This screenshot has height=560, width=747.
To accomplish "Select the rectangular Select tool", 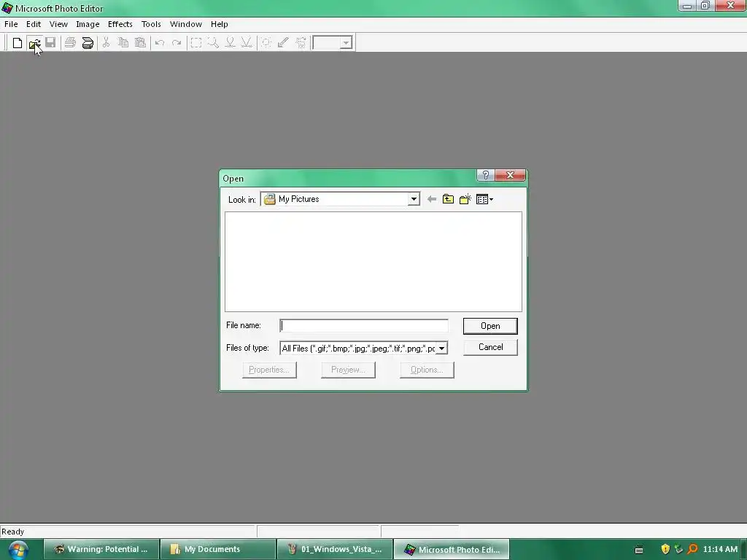I will click(196, 43).
